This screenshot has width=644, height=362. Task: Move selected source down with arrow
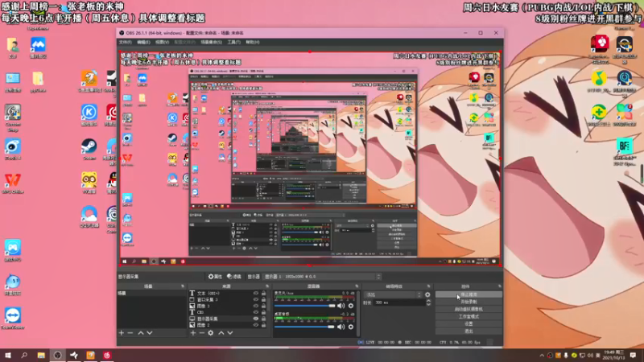click(230, 333)
